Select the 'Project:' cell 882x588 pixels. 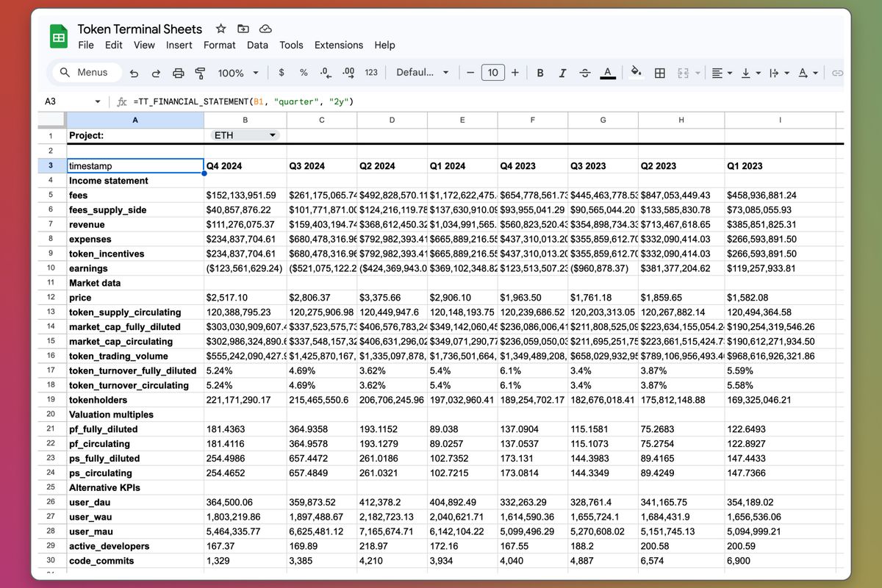point(135,135)
